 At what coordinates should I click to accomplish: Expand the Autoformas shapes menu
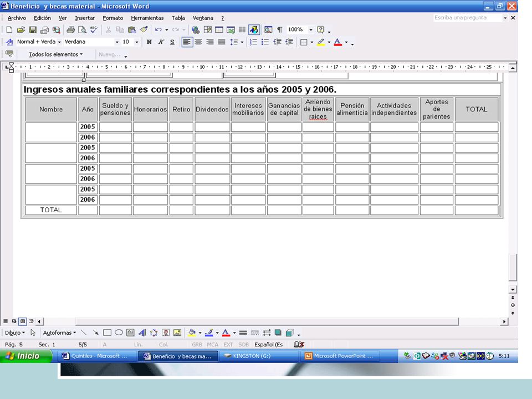coord(59,333)
